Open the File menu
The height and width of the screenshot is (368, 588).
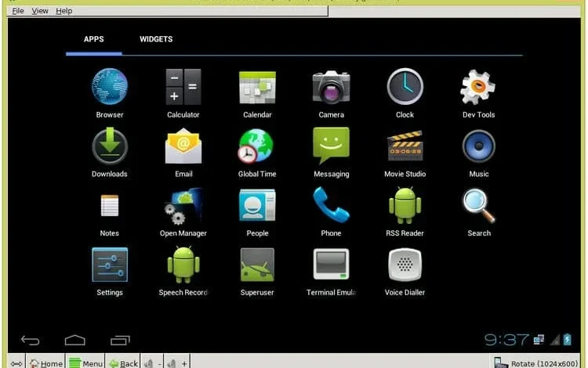coord(17,11)
